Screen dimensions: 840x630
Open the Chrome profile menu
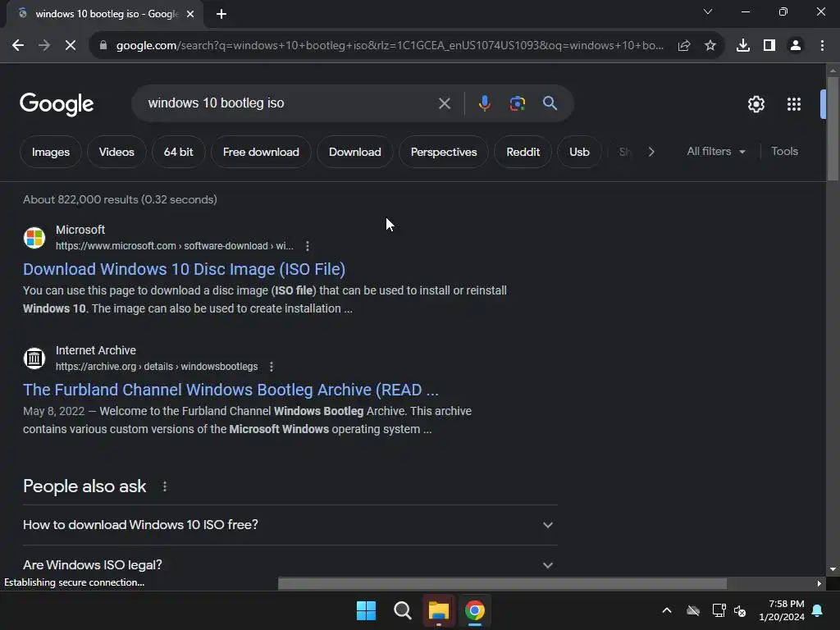(x=796, y=46)
